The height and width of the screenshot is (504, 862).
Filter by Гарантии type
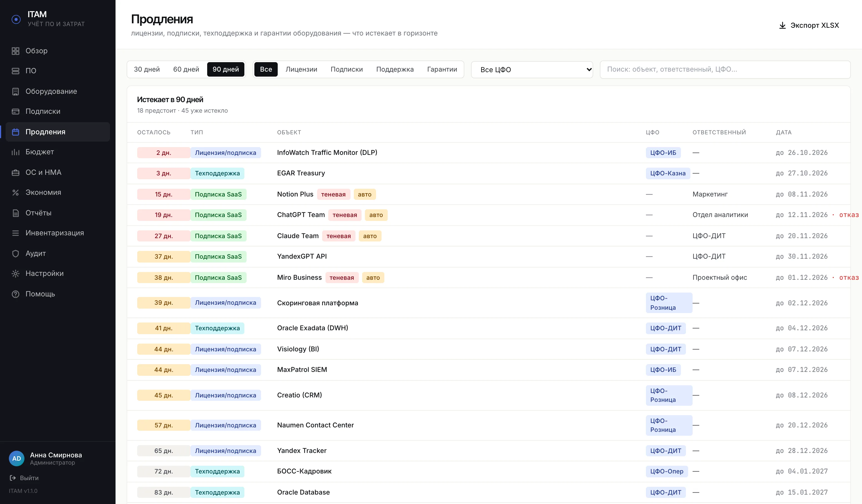point(442,69)
